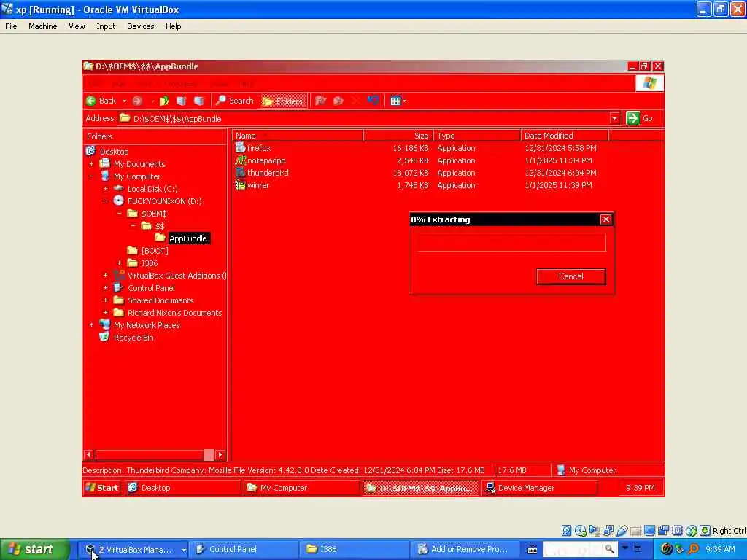The image size is (747, 560).
Task: Open the Back button history dropdown arrow
Action: click(124, 101)
